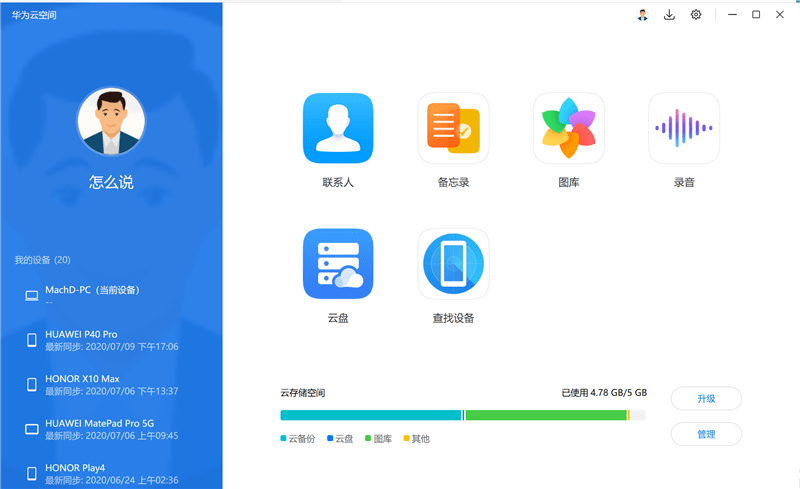Viewport: 800px width, 489px height.
Task: Click sync time 2020/07/06 下午13:37
Action: (x=132, y=391)
